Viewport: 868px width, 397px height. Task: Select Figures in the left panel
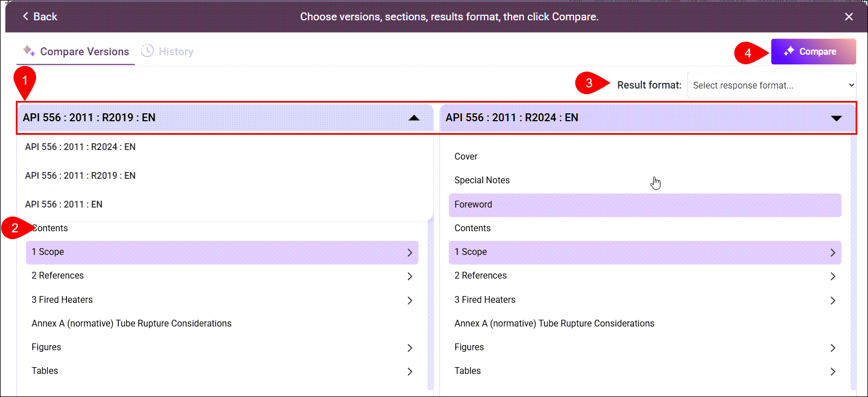[222, 347]
